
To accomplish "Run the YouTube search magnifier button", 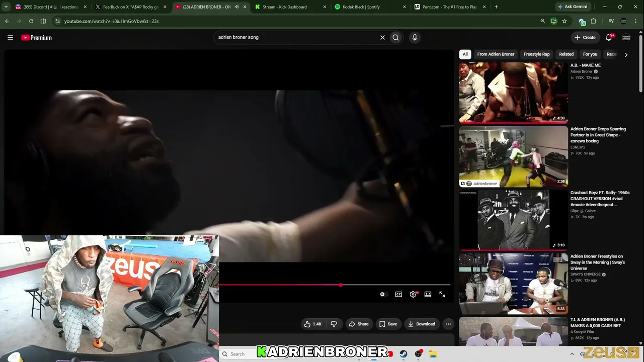I will (x=396, y=37).
